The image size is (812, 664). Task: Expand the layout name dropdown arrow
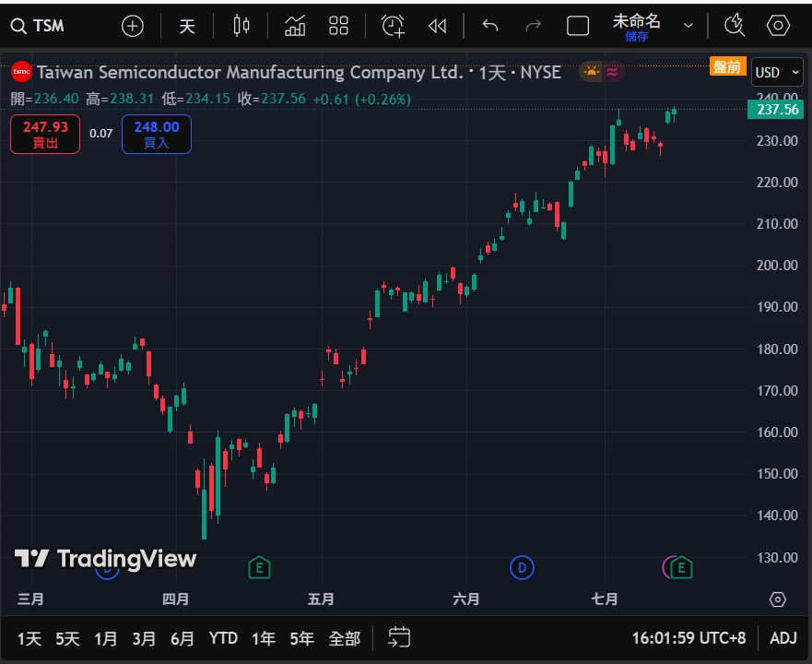point(688,26)
